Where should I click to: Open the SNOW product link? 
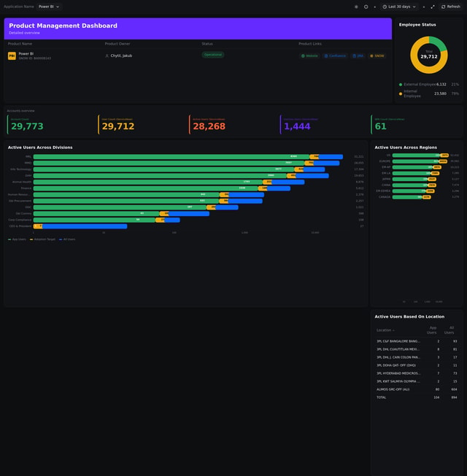coord(377,55)
